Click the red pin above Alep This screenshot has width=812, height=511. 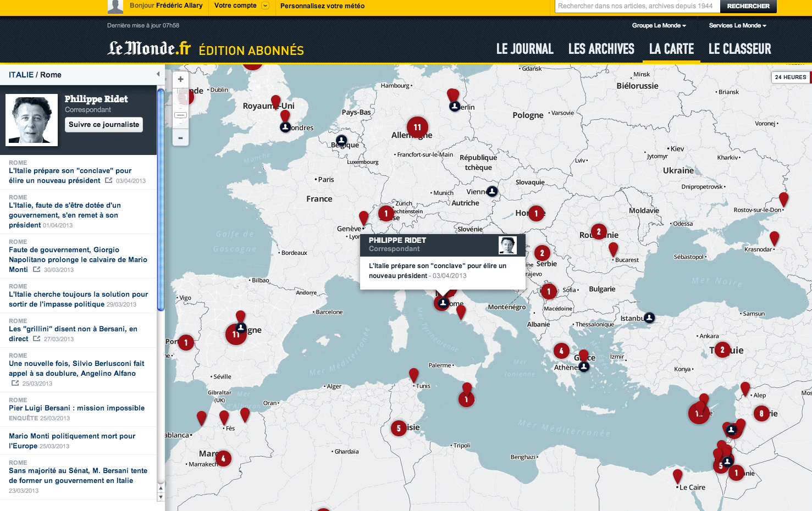click(745, 390)
